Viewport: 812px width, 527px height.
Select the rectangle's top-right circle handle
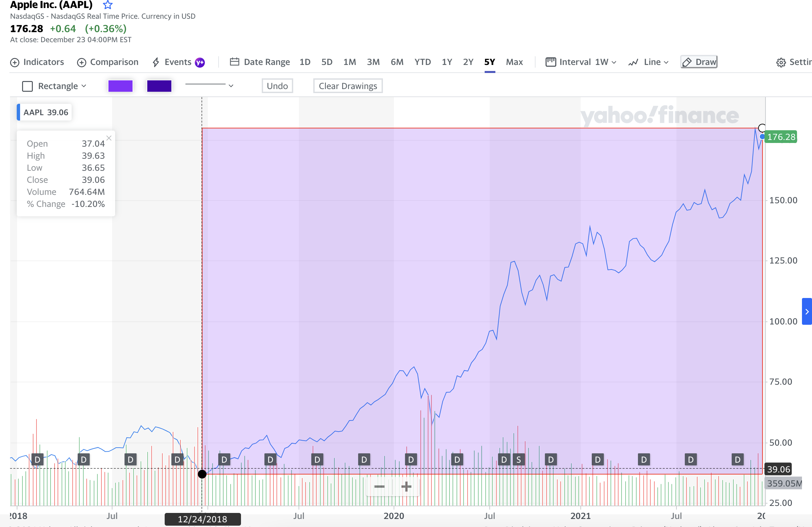coord(762,128)
